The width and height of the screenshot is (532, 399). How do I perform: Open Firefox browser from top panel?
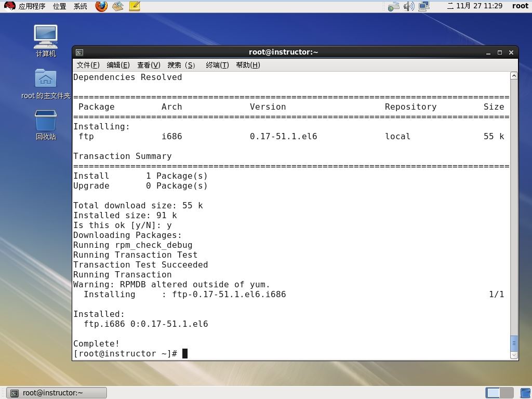tap(101, 6)
